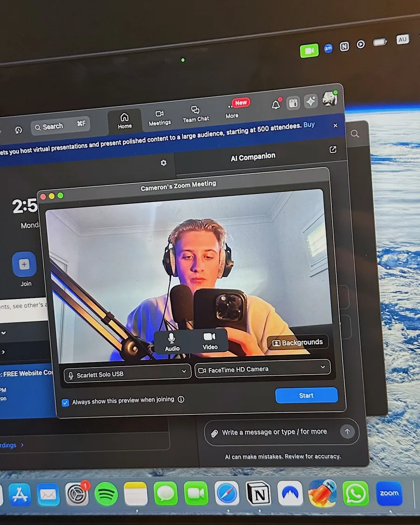
Task: Open the Zoom menu bar status icon
Action: [329, 49]
